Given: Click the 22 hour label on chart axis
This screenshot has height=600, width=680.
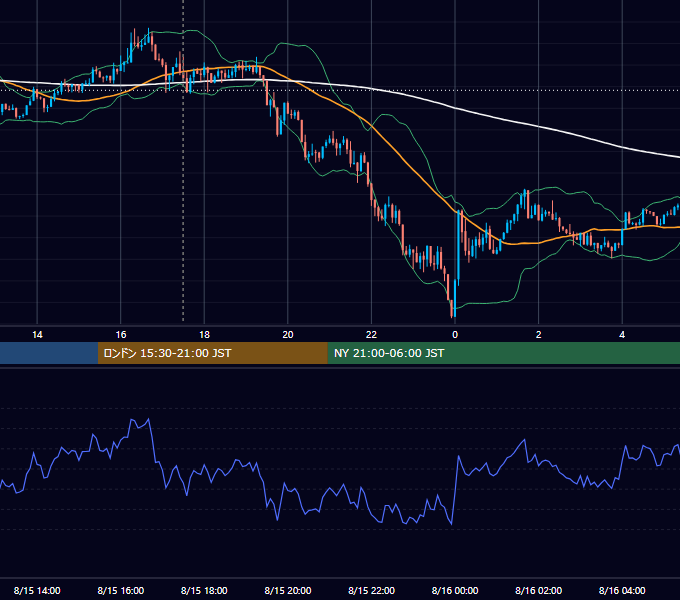Looking at the screenshot, I should point(371,335).
